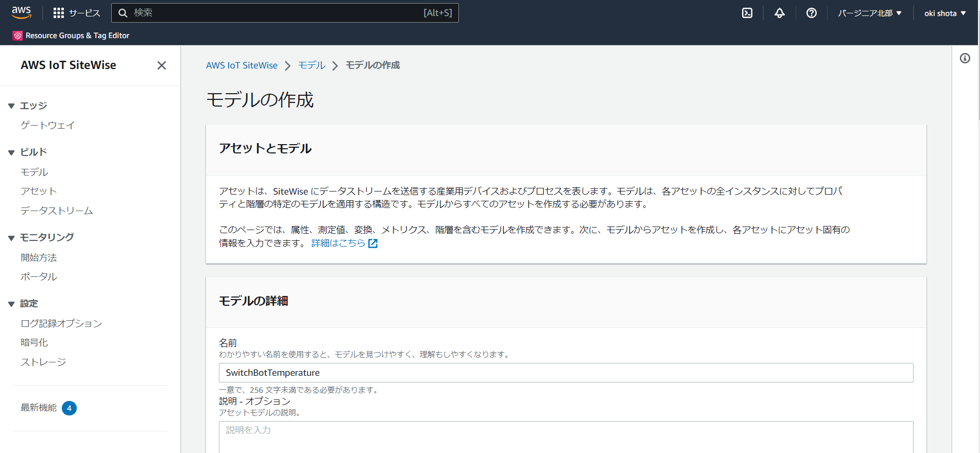Open the 詳細はこちら link

[x=338, y=243]
